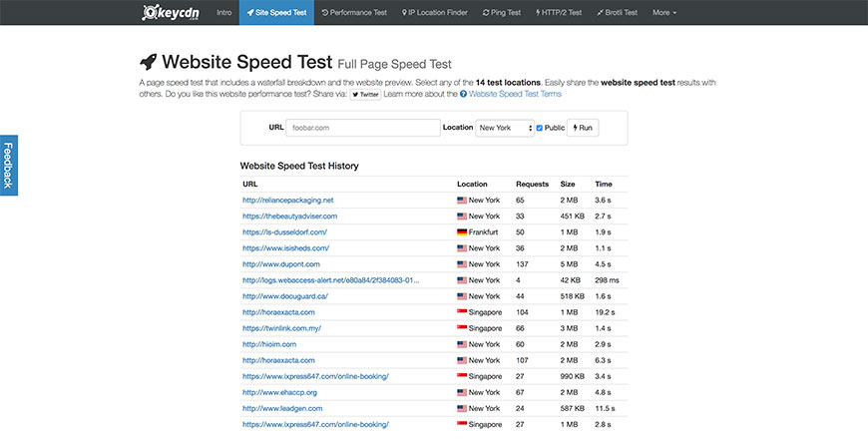
Task: Toggle the Public checkbox
Action: point(540,128)
